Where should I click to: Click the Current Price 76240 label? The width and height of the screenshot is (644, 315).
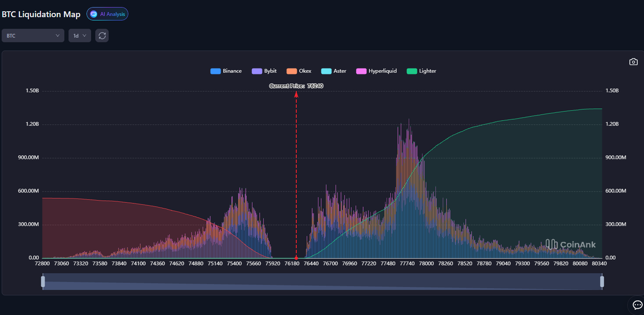click(x=296, y=86)
